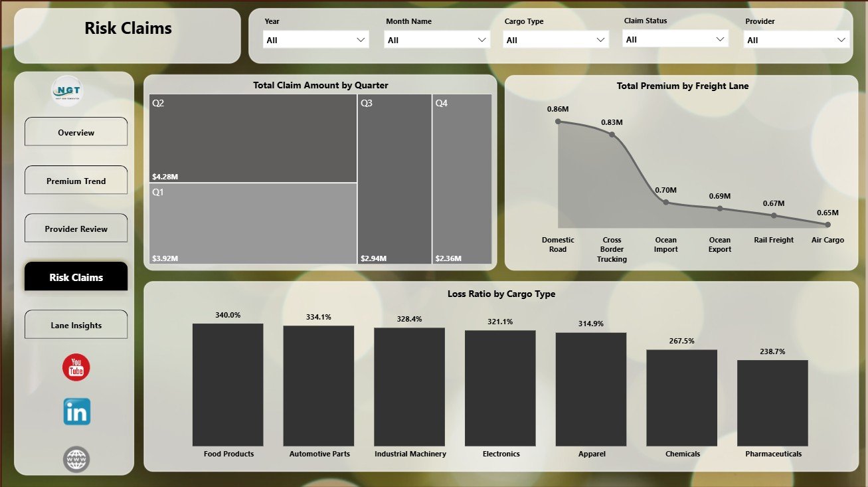Image resolution: width=868 pixels, height=487 pixels.
Task: Click the Electronics bar
Action: pyautogui.click(x=500, y=388)
